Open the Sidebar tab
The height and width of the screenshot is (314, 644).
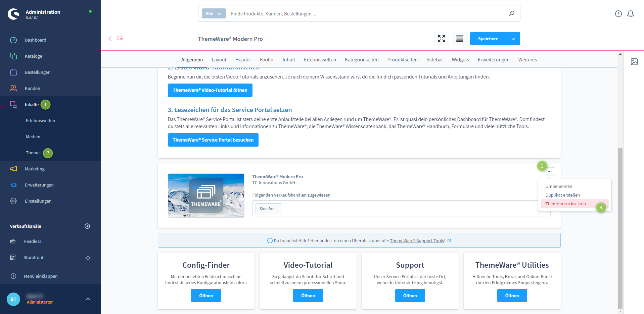(x=435, y=60)
